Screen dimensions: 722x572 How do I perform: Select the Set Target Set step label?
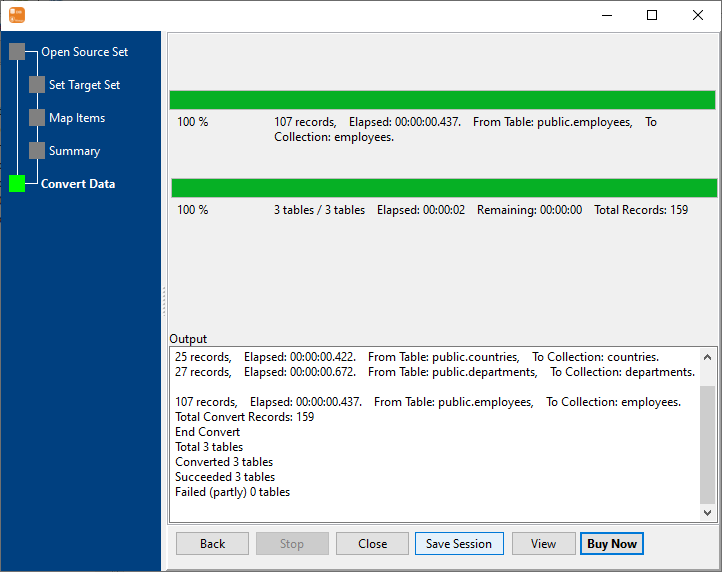tap(84, 85)
